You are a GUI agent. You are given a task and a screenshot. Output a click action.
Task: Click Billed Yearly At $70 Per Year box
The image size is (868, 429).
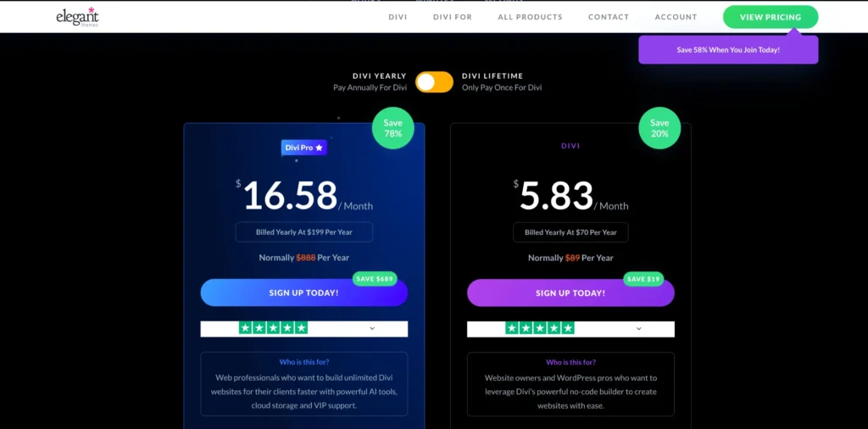(570, 232)
